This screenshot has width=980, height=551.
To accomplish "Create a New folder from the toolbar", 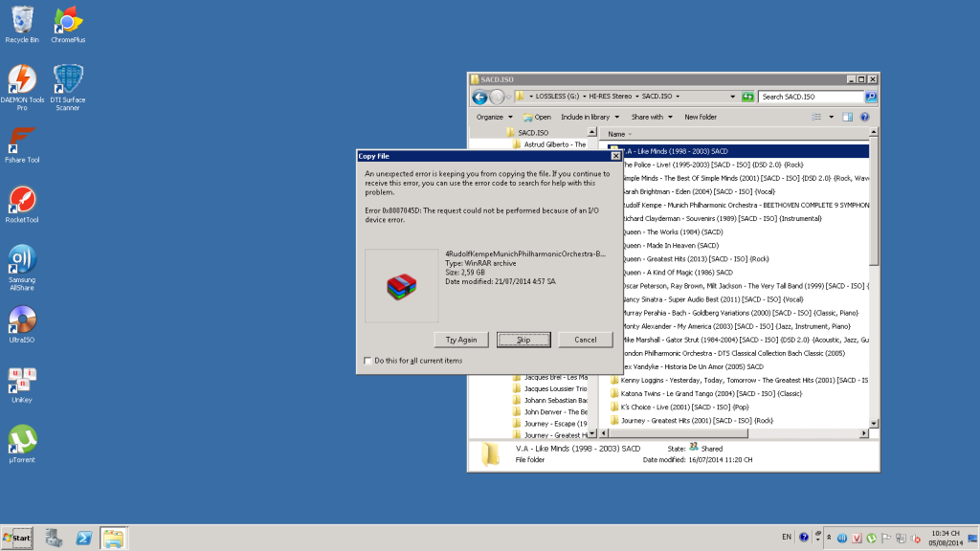I will [700, 117].
